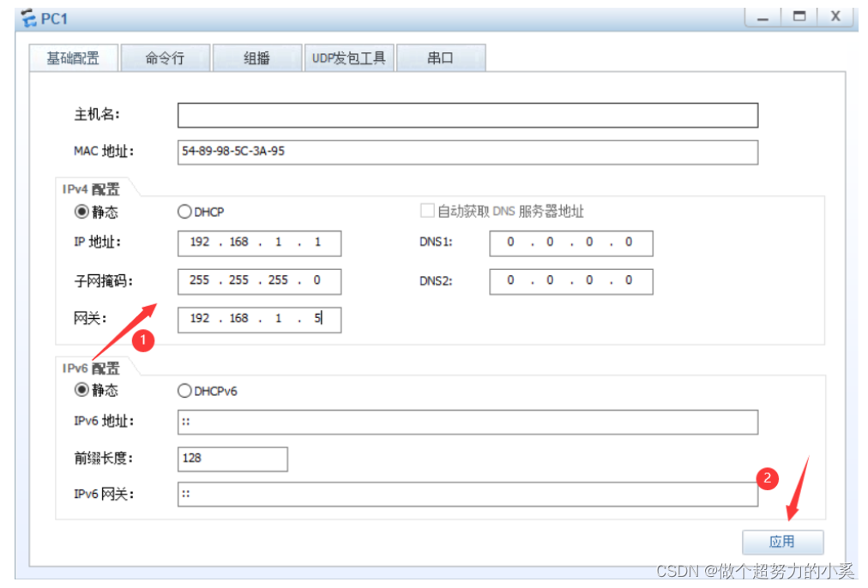Click the 应用 apply button
The width and height of the screenshot is (868, 588).
pyautogui.click(x=782, y=542)
